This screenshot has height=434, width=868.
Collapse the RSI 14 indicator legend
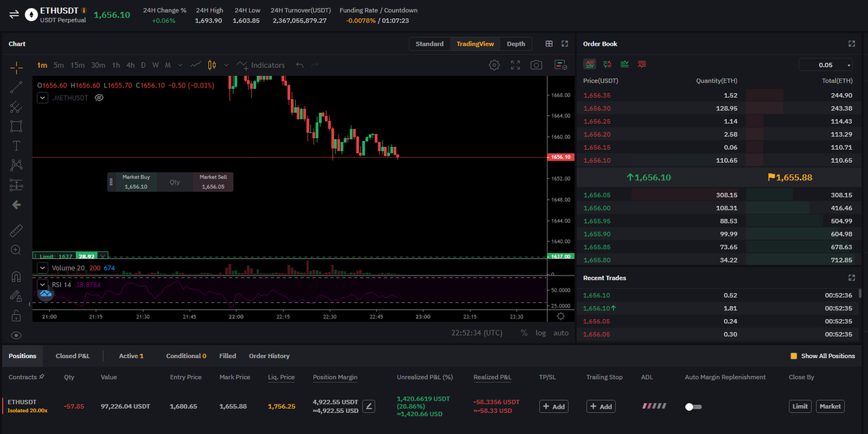click(x=43, y=284)
